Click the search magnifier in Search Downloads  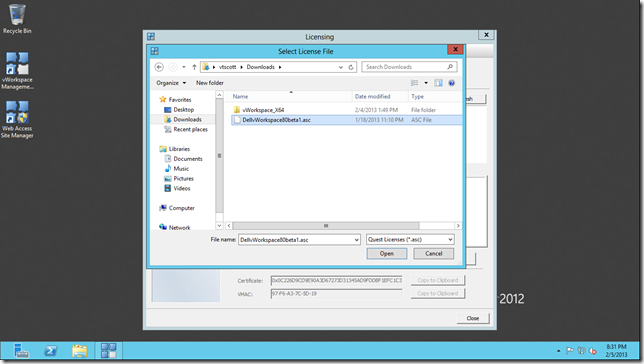tap(450, 67)
